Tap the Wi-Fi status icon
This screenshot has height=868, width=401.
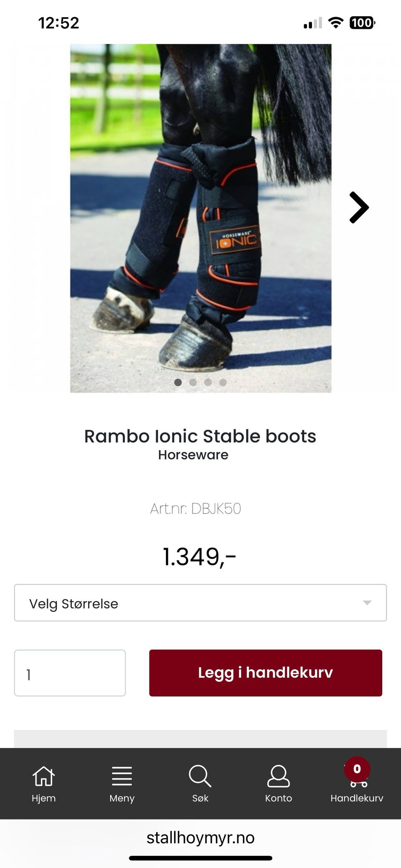[x=335, y=23]
